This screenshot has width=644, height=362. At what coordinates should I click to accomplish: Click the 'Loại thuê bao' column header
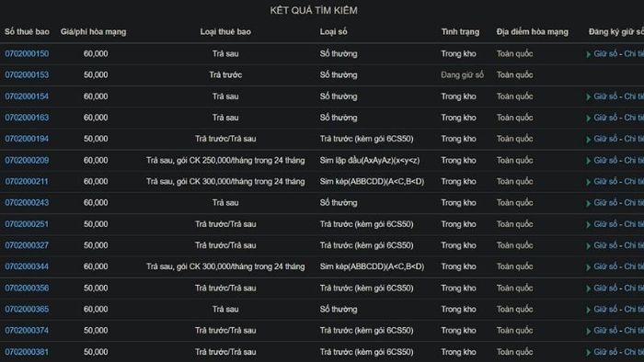pyautogui.click(x=225, y=31)
